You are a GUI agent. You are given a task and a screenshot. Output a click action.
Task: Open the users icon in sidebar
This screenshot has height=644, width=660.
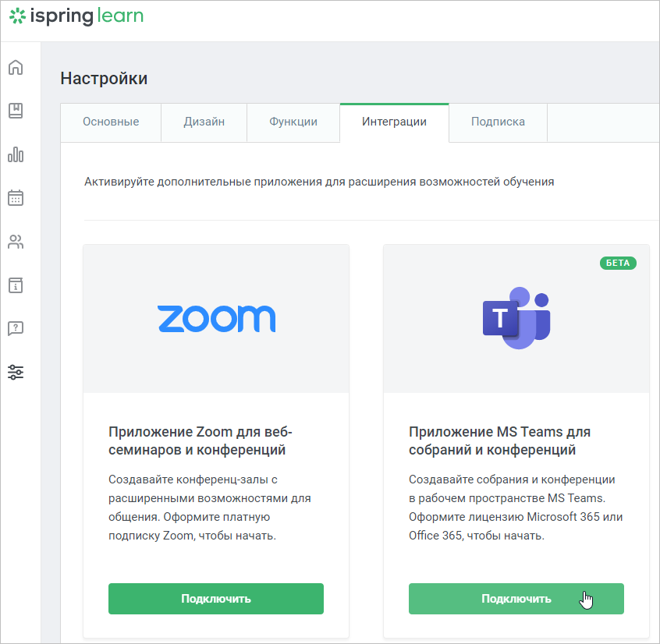pyautogui.click(x=16, y=242)
